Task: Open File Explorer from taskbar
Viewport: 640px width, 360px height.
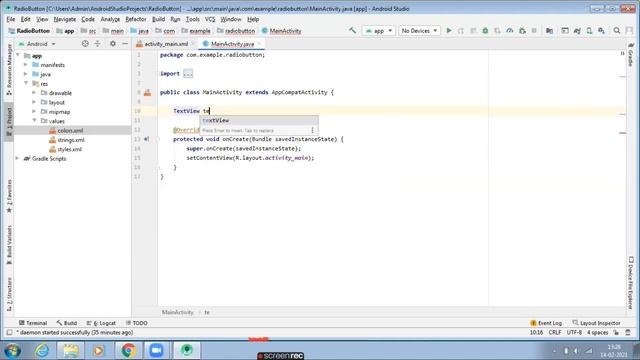Action: 70,350
